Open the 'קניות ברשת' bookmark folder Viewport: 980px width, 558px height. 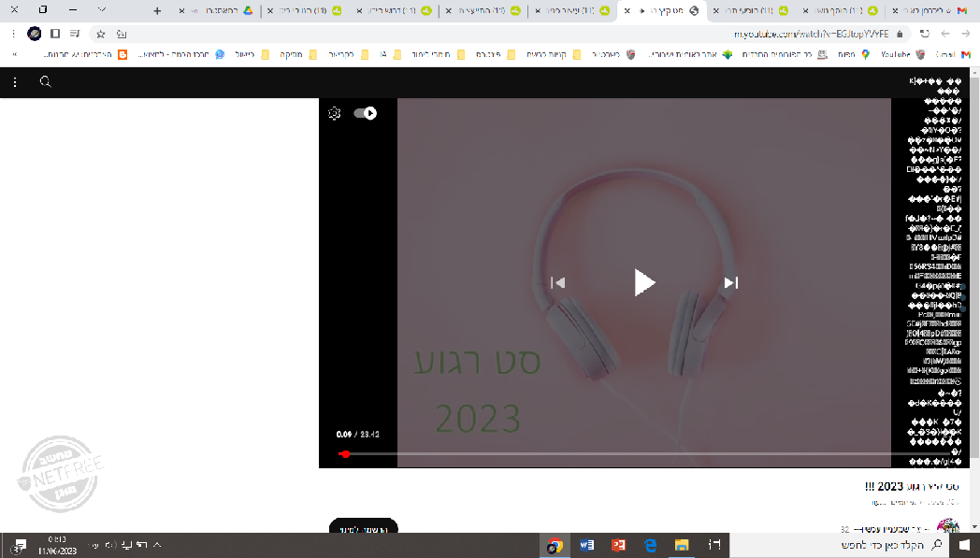[x=554, y=54]
